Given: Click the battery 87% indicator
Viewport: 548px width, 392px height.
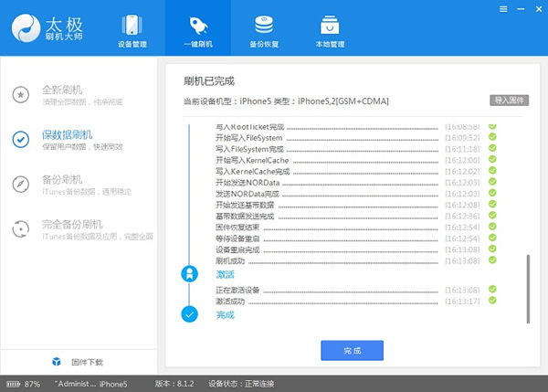Looking at the screenshot, I should (x=26, y=383).
